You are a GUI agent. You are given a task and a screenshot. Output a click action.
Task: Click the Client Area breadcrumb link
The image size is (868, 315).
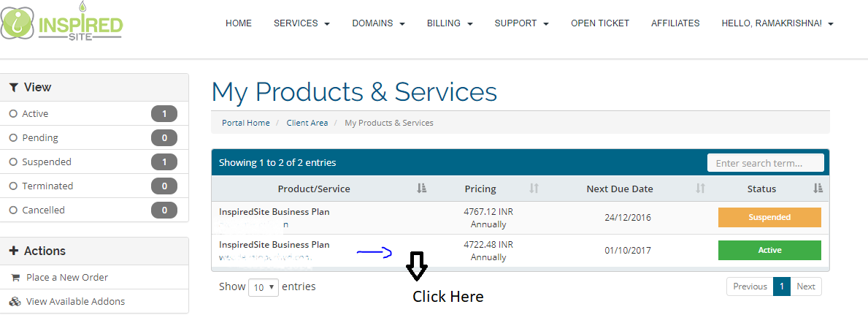(x=307, y=123)
